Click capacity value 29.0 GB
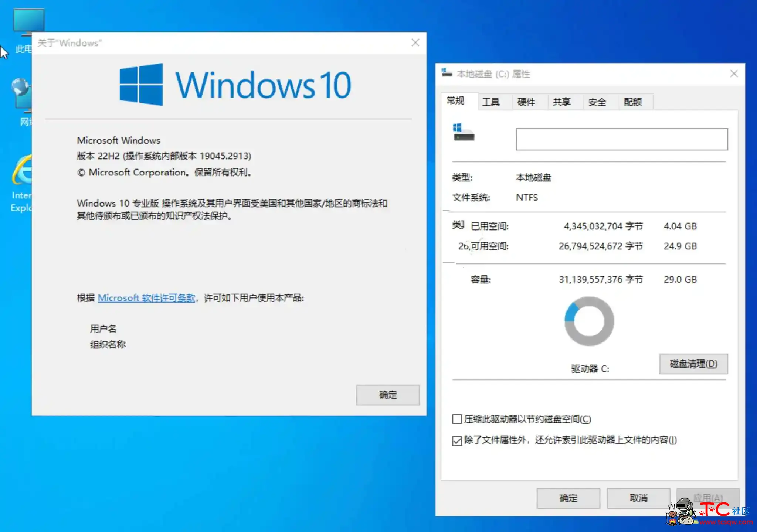The width and height of the screenshot is (757, 532). point(680,279)
